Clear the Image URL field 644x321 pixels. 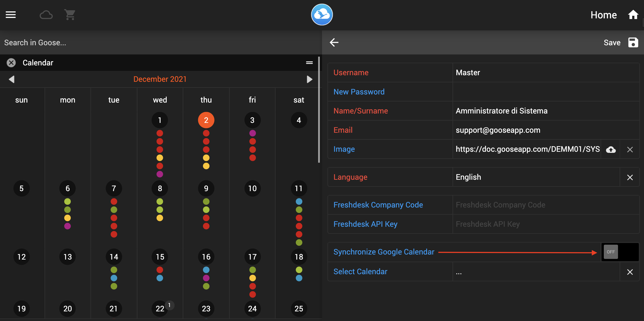630,149
